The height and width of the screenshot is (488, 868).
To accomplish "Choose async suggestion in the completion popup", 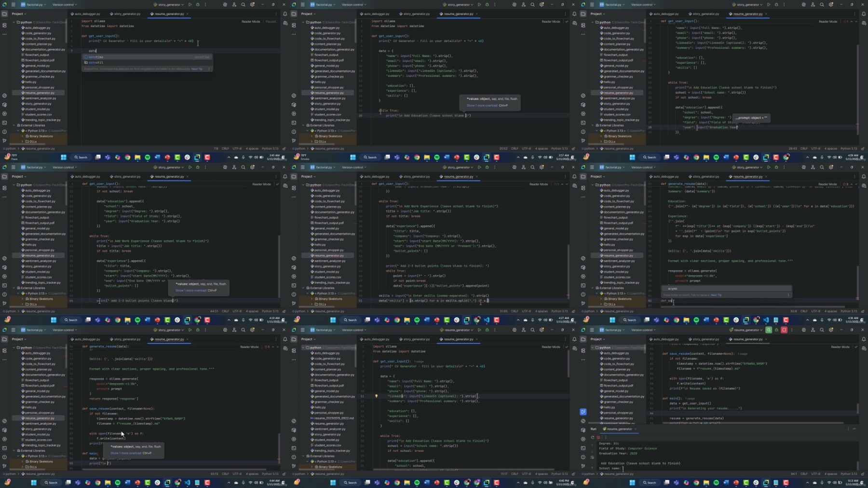I will tap(726, 289).
